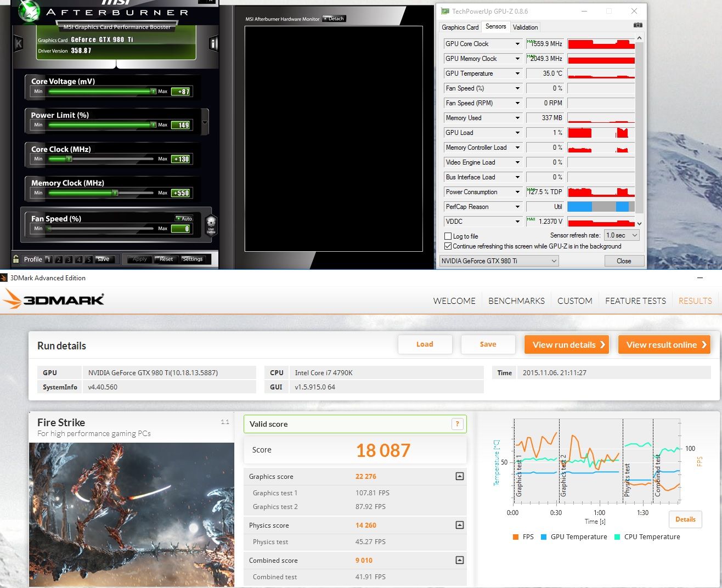Open the 3DMark BENCHMARKS tab
Screen dimensions: 722x588
516,301
